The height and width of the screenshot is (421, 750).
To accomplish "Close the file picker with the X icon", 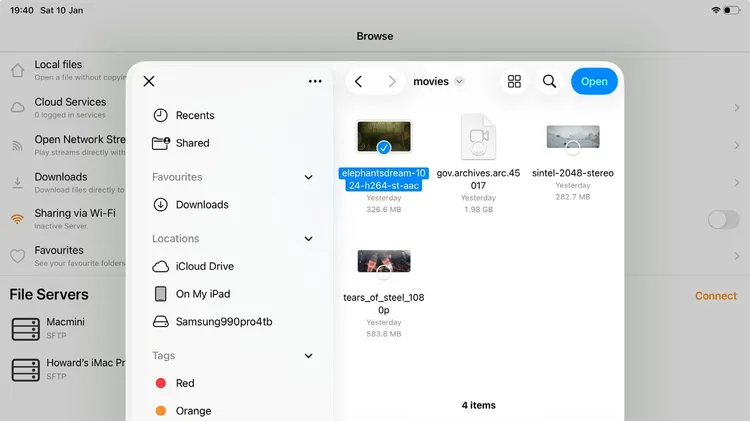I will point(149,81).
